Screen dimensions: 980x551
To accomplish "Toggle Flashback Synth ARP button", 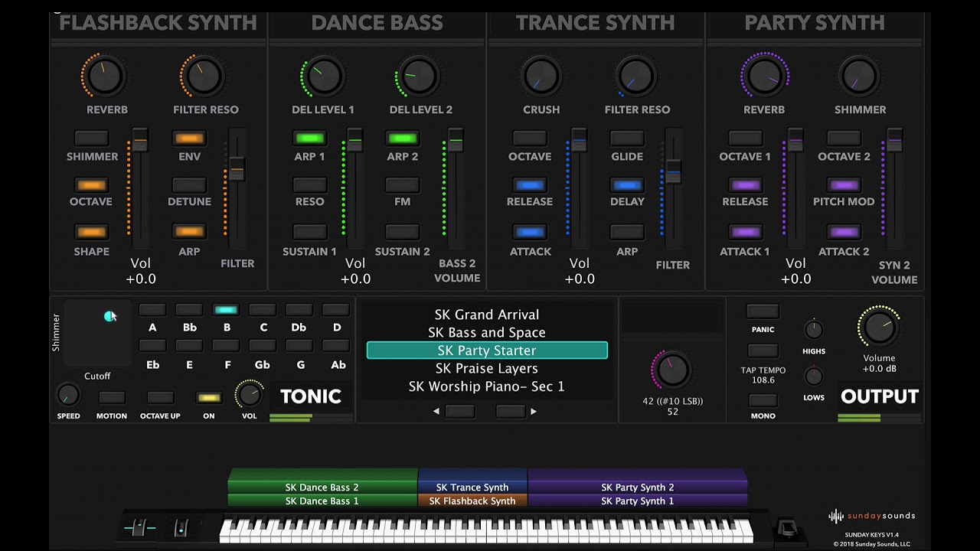I will pos(188,232).
